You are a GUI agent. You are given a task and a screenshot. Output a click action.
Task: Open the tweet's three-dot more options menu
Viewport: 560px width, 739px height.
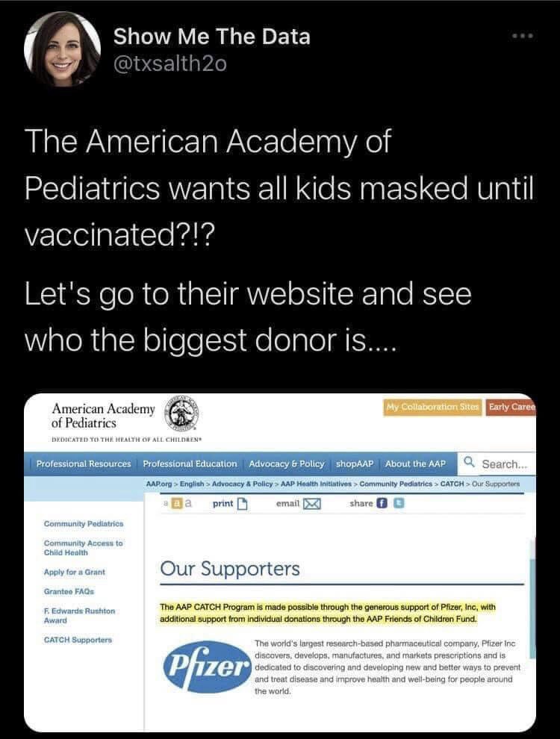click(x=523, y=36)
